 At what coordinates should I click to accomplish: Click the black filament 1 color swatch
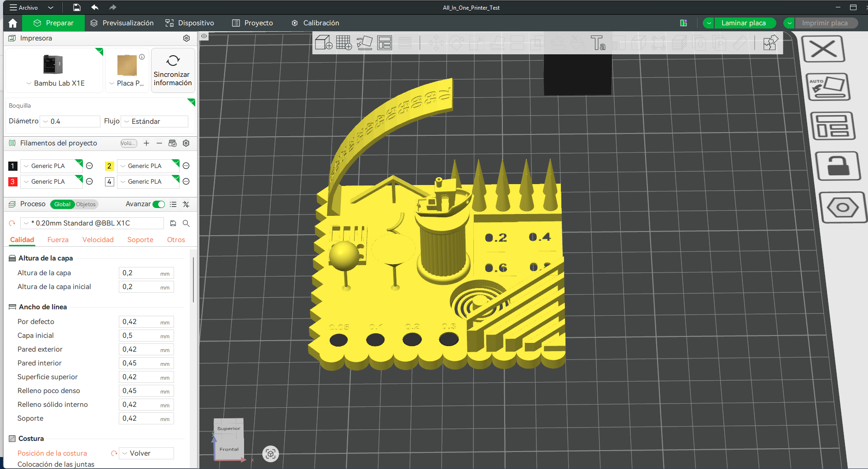click(x=13, y=166)
